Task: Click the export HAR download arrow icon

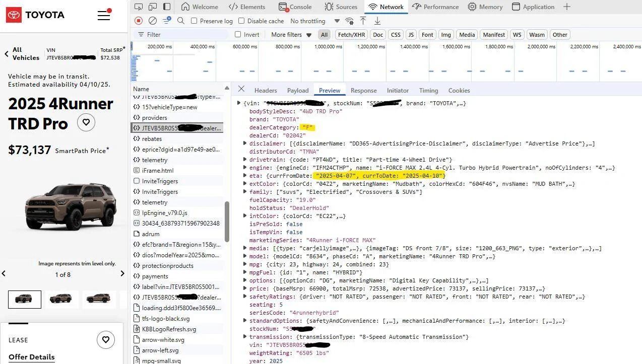Action: pos(377,21)
